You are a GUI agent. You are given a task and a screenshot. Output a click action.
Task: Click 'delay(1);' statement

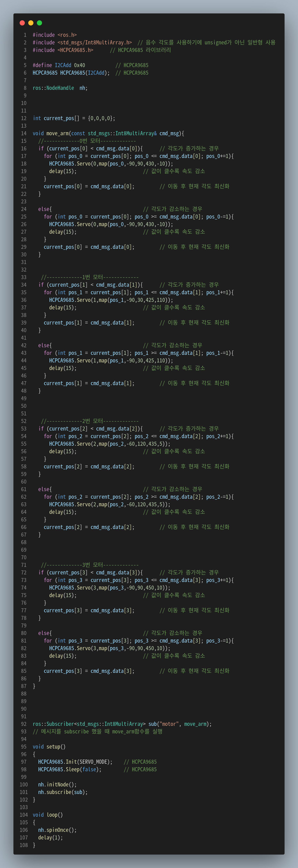click(x=51, y=838)
